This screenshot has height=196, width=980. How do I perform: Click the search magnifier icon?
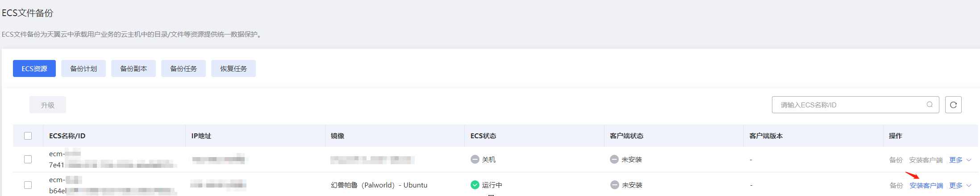point(930,105)
